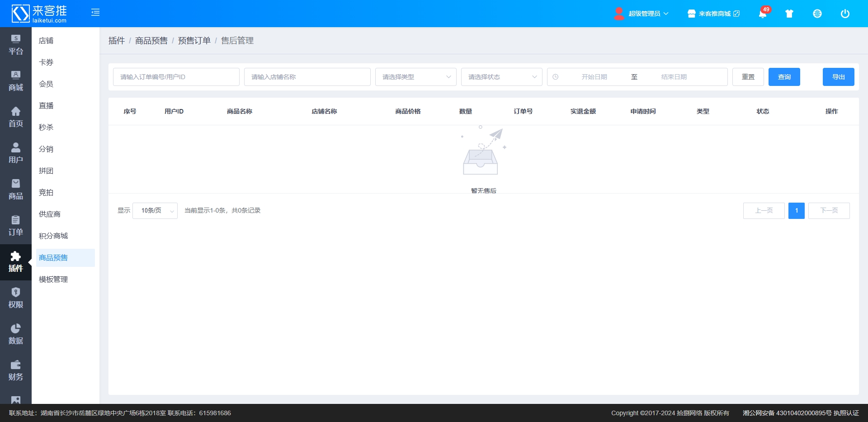Expand the 请选择类型 type dropdown
868x422 pixels.
pyautogui.click(x=415, y=77)
